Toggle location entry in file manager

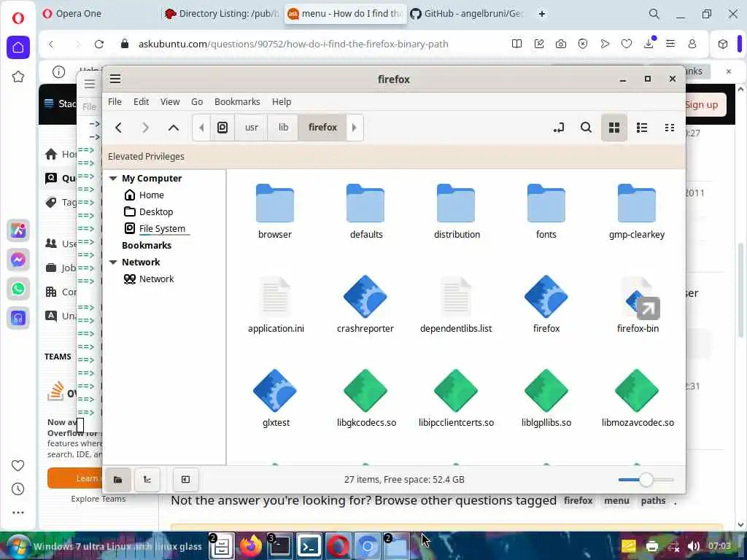tap(559, 128)
